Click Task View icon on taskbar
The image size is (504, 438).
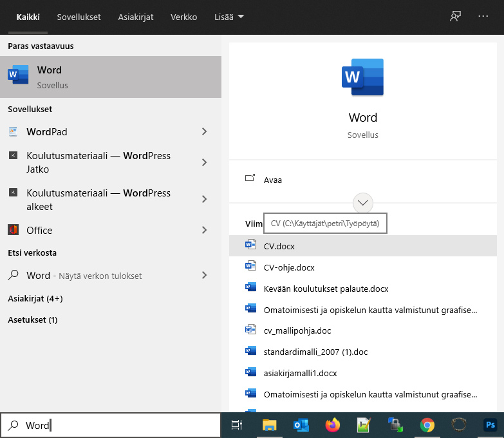tap(237, 425)
